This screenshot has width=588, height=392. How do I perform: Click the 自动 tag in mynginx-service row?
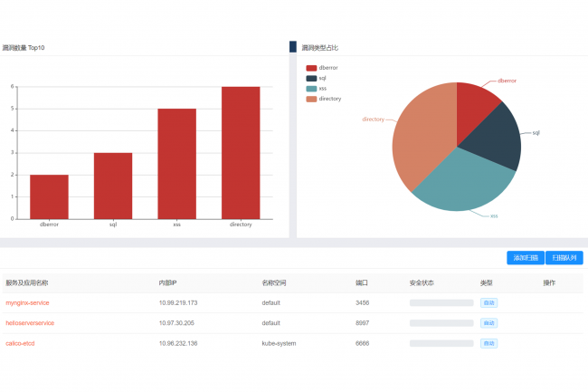pyautogui.click(x=488, y=302)
